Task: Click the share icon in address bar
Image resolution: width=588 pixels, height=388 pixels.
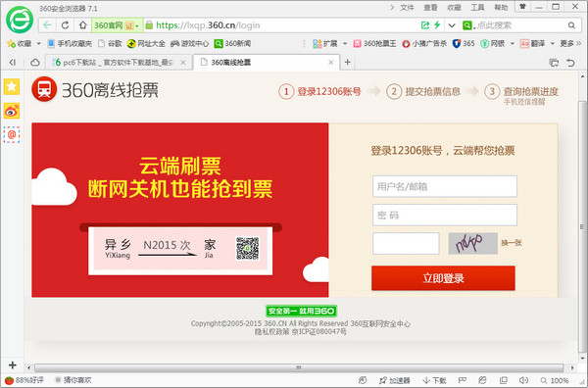Action: click(x=425, y=25)
